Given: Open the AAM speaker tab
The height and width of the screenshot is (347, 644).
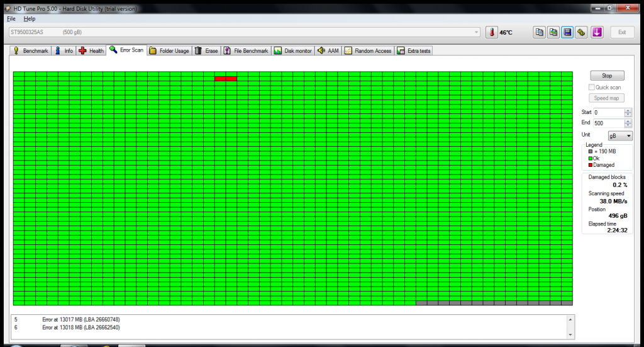Looking at the screenshot, I should (328, 51).
